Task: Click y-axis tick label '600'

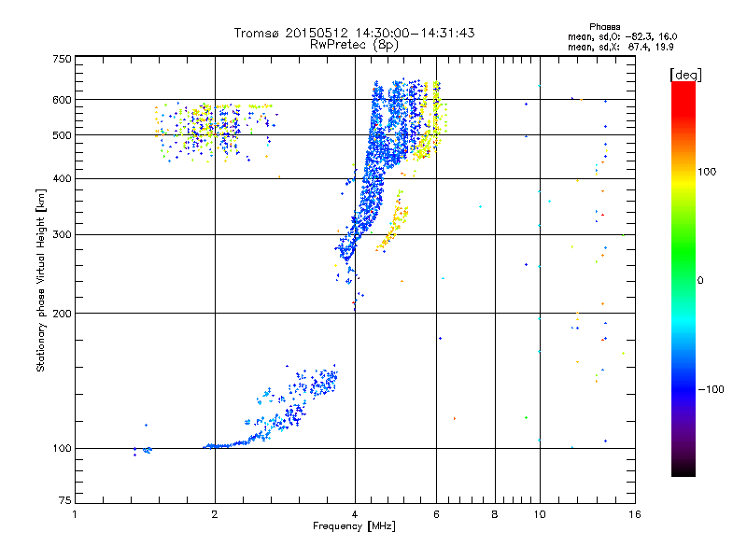Action: [62, 100]
